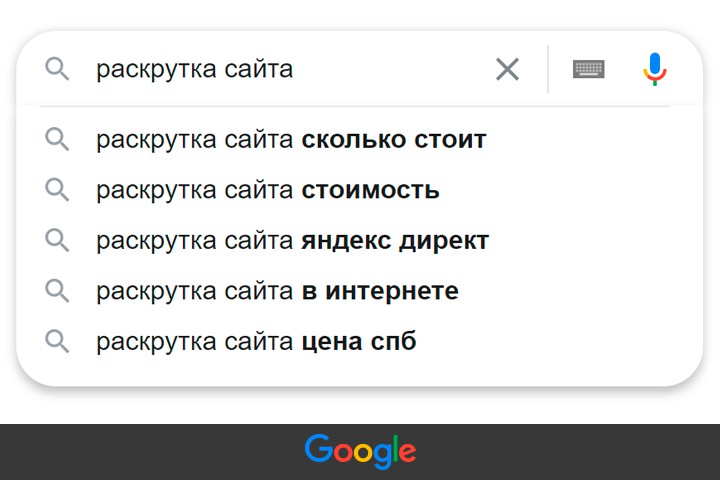Pick suggestion 'раскрутка сайта яндекс директ'
This screenshot has width=720, height=480.
point(292,241)
